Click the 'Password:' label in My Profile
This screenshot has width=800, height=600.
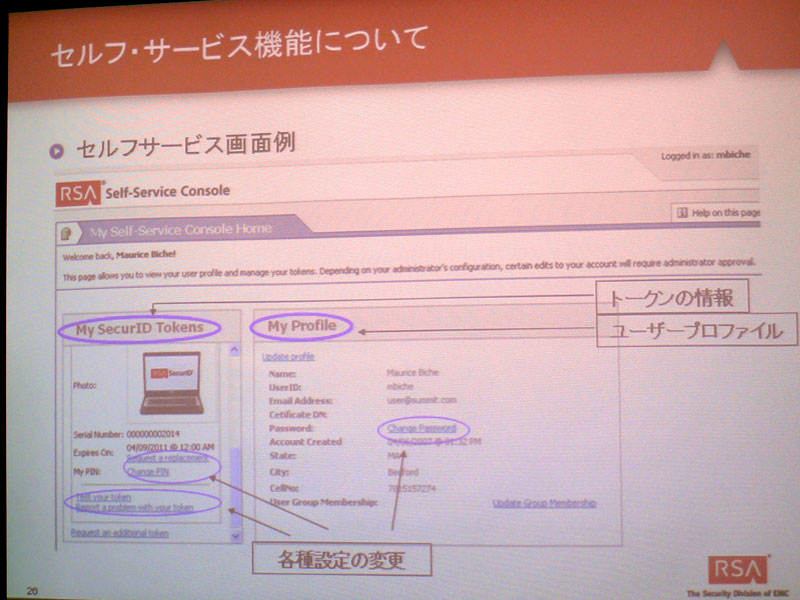[x=291, y=428]
